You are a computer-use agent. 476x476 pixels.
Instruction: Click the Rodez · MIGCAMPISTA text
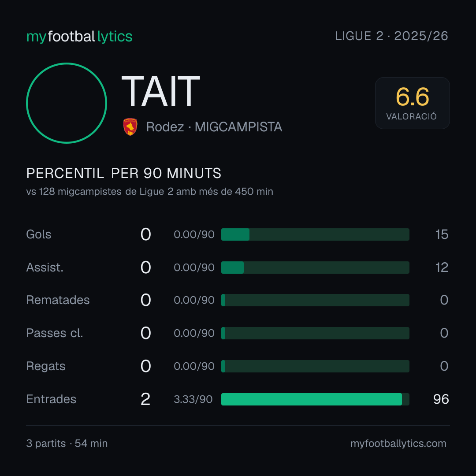[214, 127]
